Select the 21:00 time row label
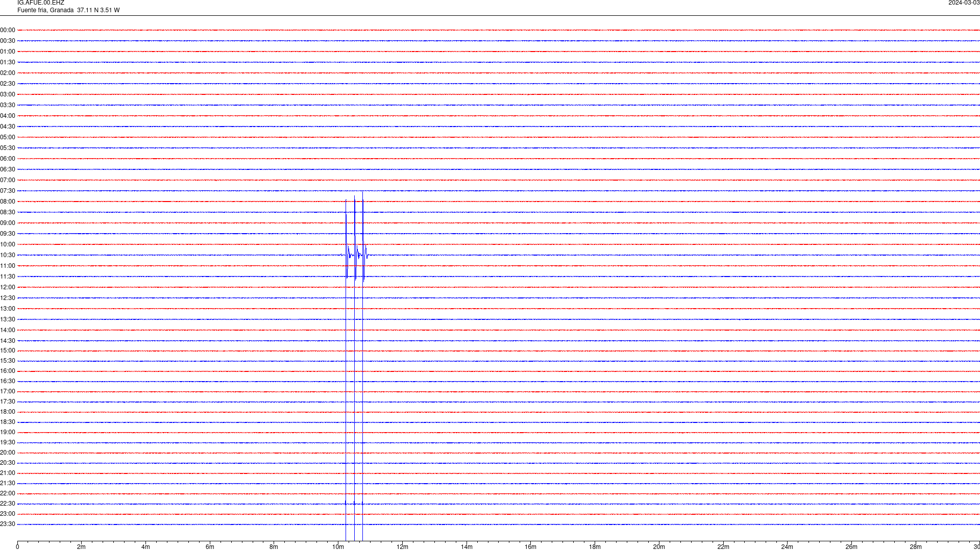The width and height of the screenshot is (980, 551). (8, 473)
